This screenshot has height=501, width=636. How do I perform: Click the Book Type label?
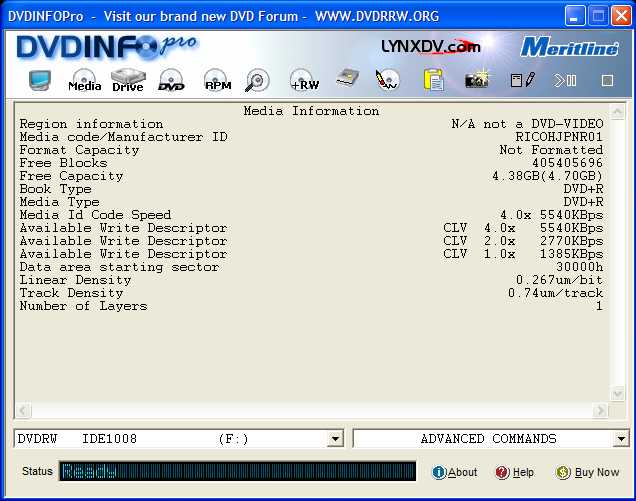tap(56, 189)
